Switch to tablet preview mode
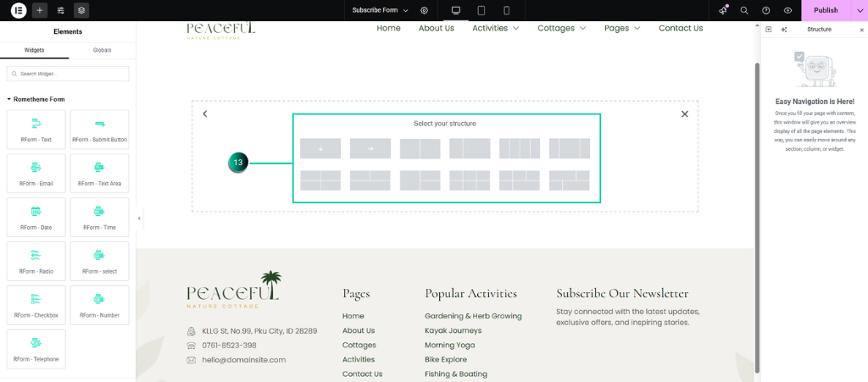This screenshot has height=382, width=868. [x=481, y=10]
